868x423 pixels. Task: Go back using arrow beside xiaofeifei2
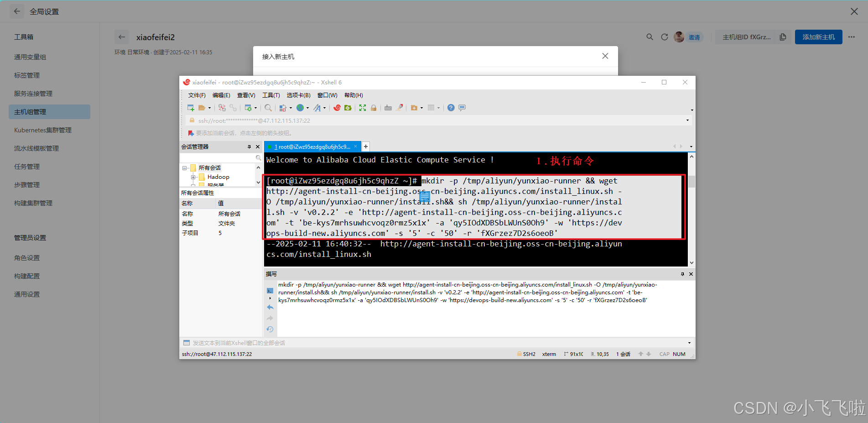pos(122,37)
